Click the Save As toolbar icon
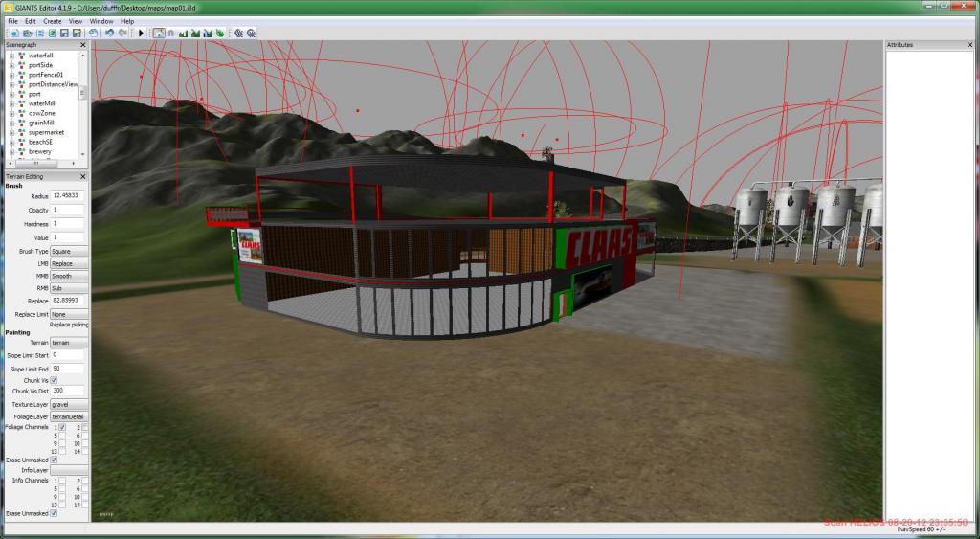Viewport: 980px width, 539px height. tap(77, 34)
